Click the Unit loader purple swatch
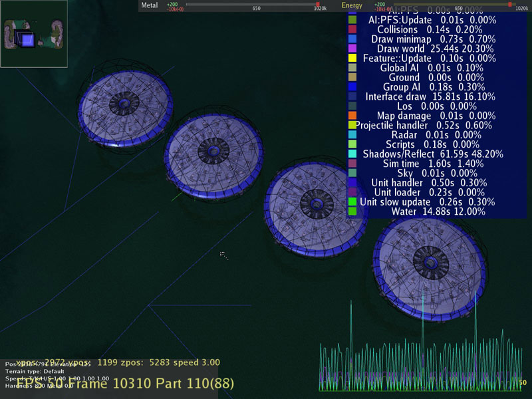Image resolution: width=532 pixels, height=399 pixels. 352,192
